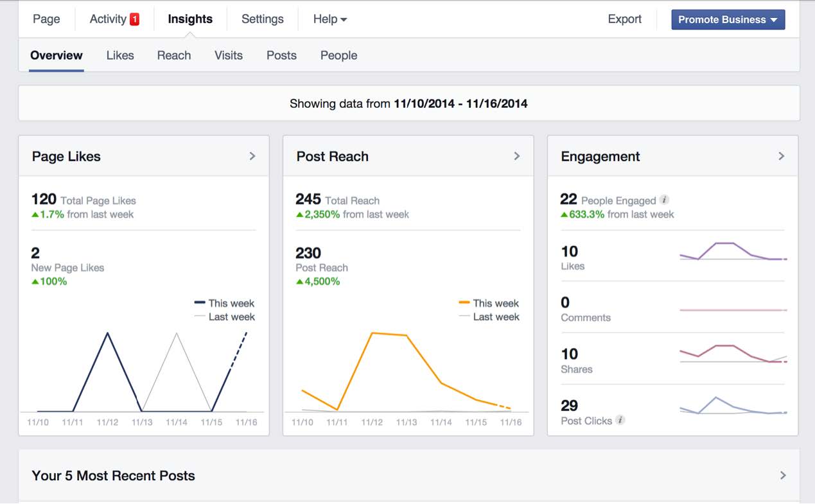Switch to the Overview sub-tab
The height and width of the screenshot is (504, 815).
[x=57, y=55]
